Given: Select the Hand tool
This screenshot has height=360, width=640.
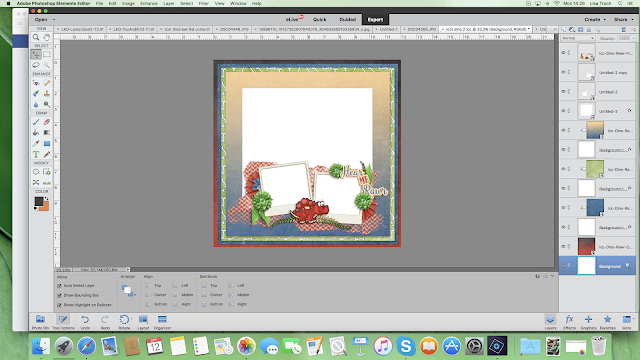Looking at the screenshot, I should tap(47, 37).
